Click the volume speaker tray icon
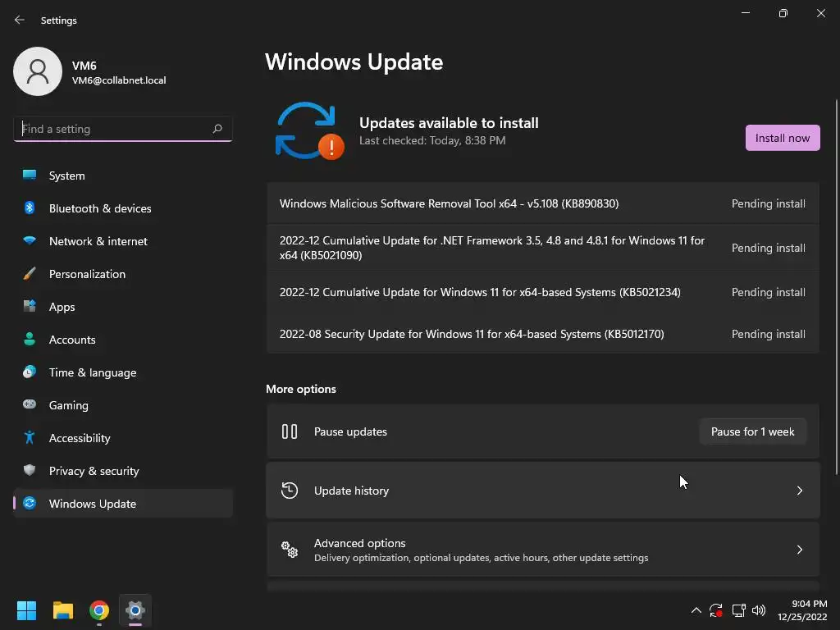This screenshot has width=840, height=630. [759, 610]
